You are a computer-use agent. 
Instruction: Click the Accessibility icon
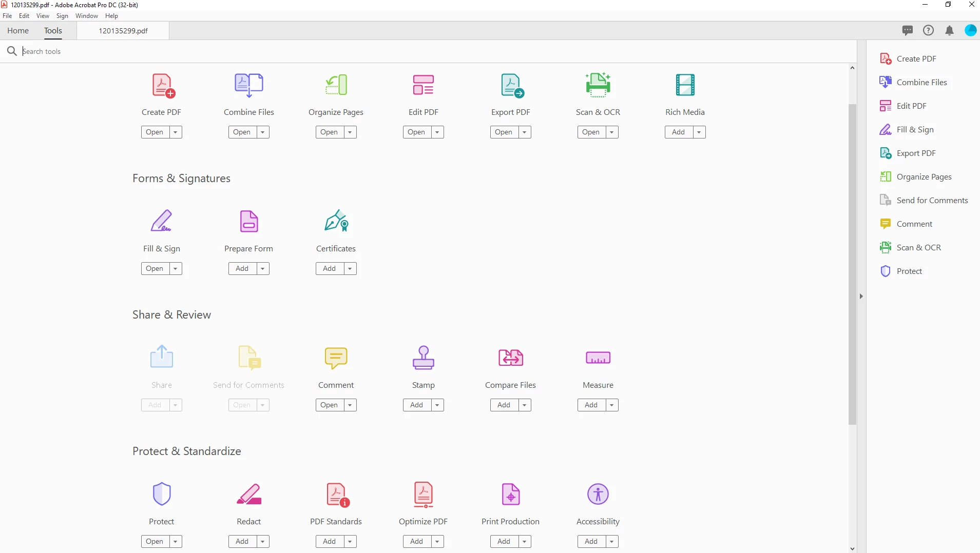(598, 494)
